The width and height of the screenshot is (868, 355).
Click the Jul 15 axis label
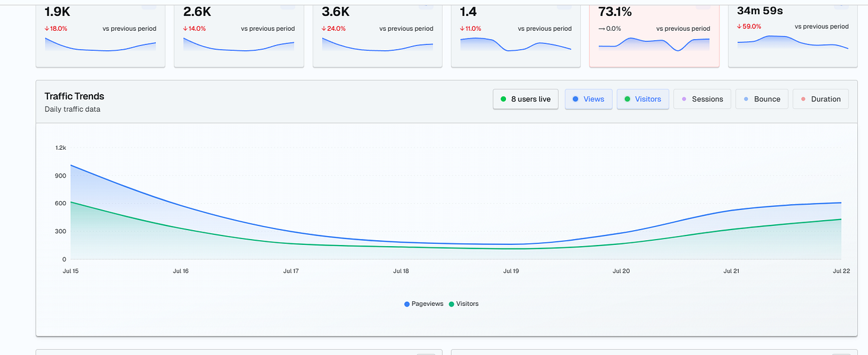[x=71, y=271]
